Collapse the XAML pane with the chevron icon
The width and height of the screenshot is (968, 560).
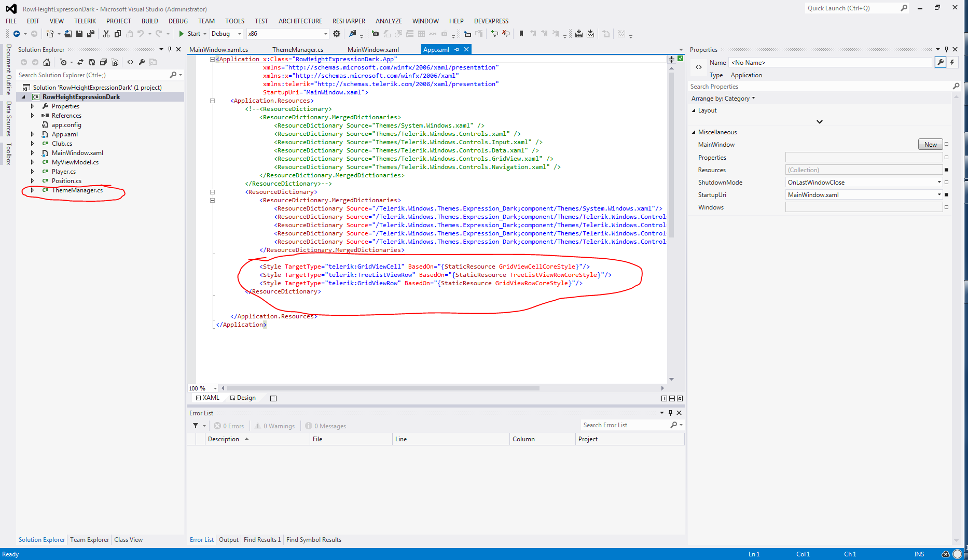[x=680, y=398]
